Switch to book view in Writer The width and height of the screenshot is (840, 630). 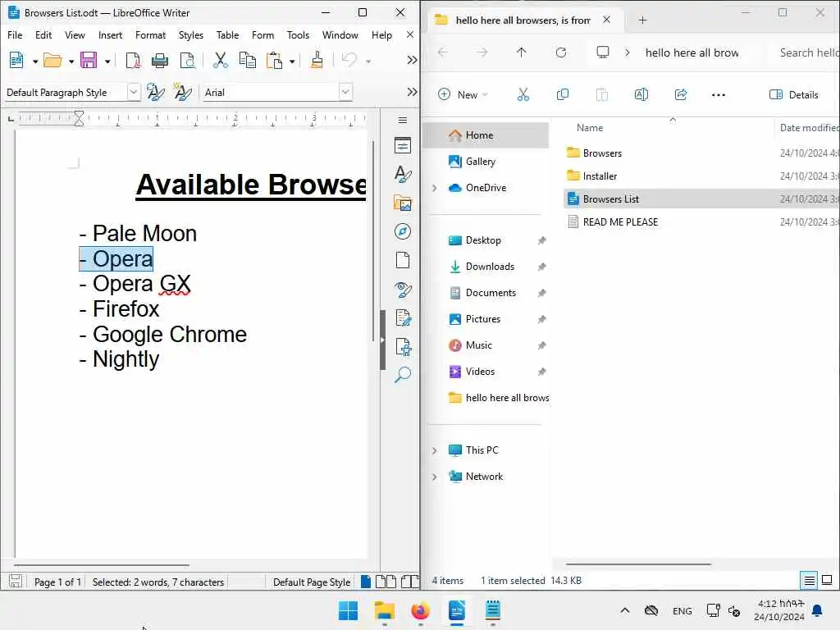410,582
